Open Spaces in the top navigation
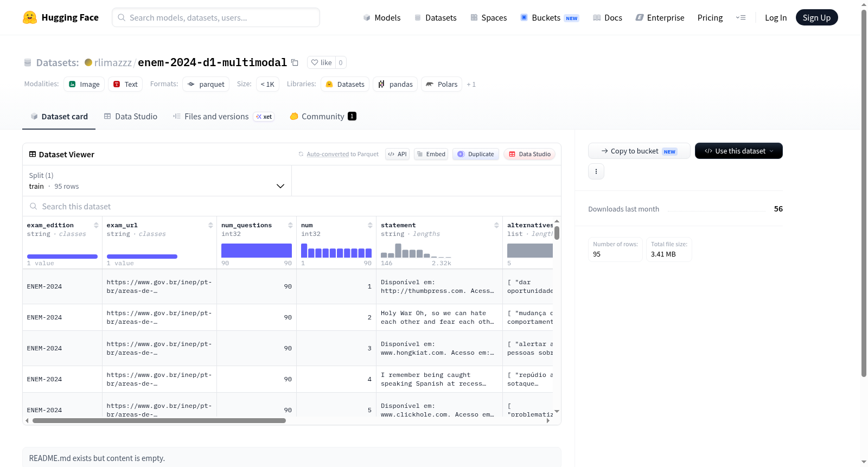Screen dimensions: 868x467 click(x=488, y=18)
